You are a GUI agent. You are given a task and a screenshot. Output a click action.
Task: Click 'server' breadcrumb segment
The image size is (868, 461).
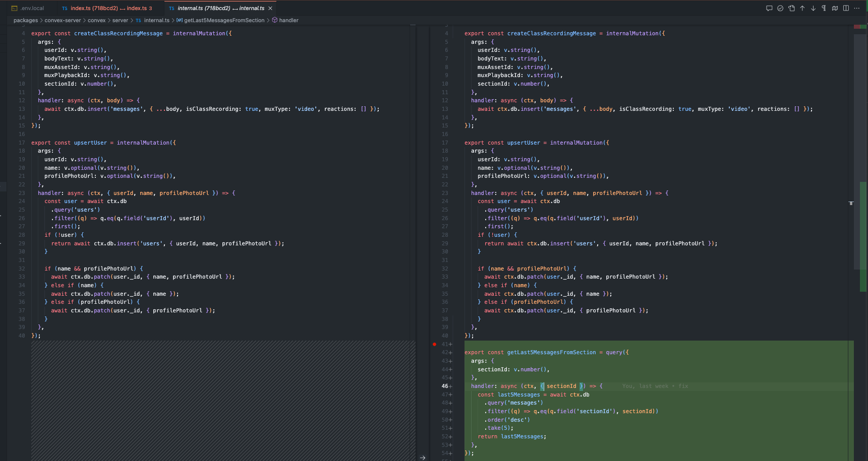120,20
